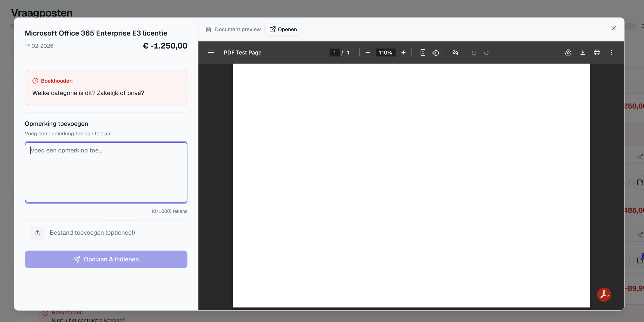Close the invoice detail dialog

tap(614, 28)
